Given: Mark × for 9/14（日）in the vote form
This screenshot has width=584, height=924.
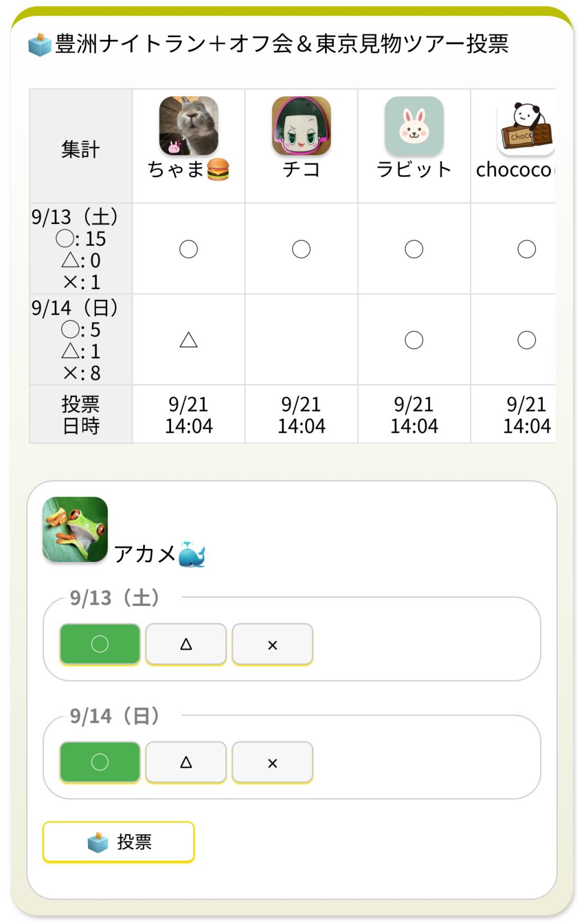Looking at the screenshot, I should 272,762.
